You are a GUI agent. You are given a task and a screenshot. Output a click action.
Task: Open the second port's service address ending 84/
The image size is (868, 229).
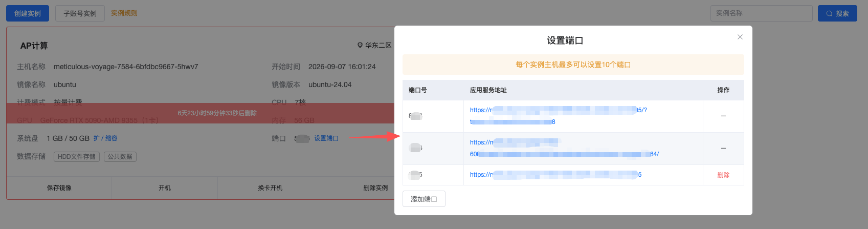(x=564, y=148)
